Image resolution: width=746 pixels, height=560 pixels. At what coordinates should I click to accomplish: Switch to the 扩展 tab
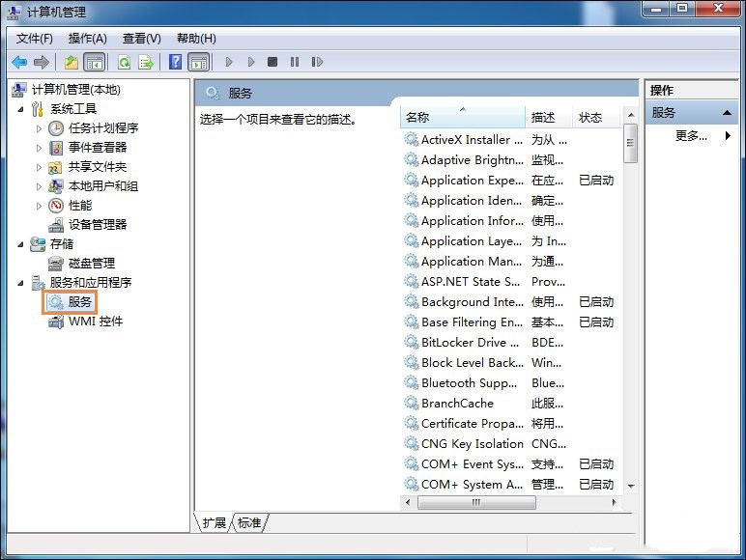click(x=215, y=523)
